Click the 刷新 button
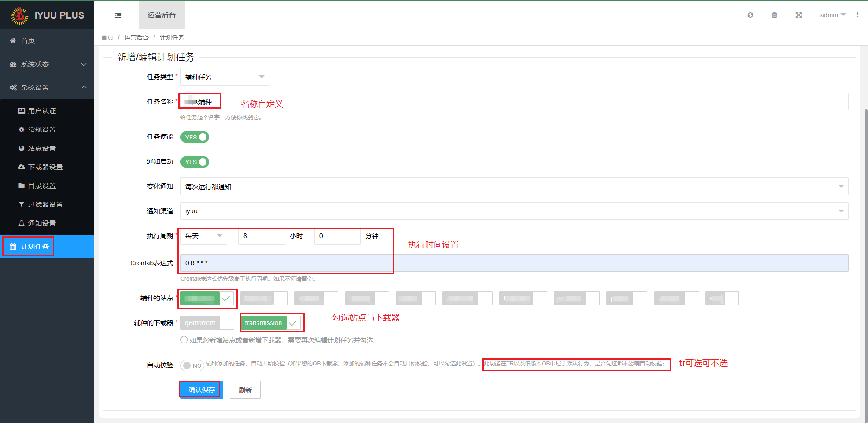Image resolution: width=868 pixels, height=423 pixels. [245, 390]
